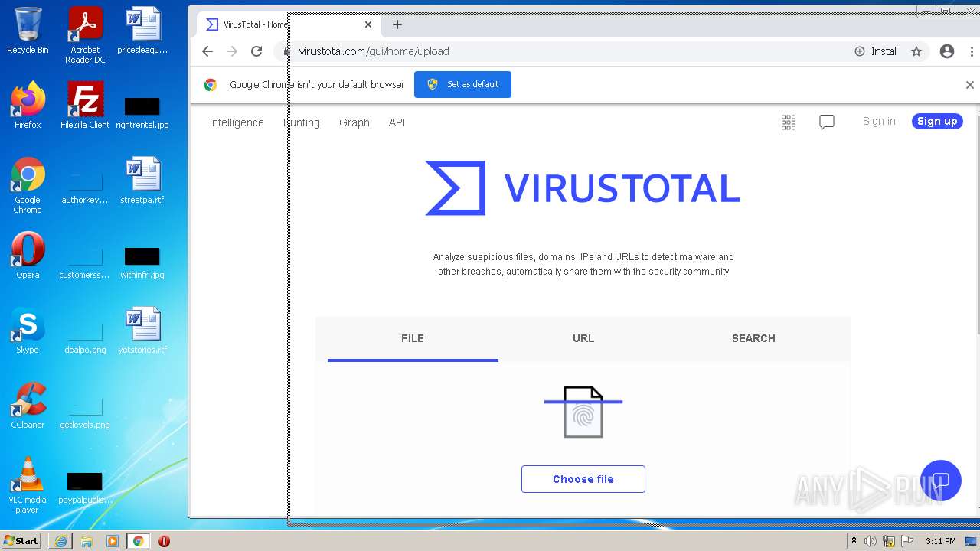980x551 pixels.
Task: Open the volume speaker tray icon
Action: coord(871,541)
